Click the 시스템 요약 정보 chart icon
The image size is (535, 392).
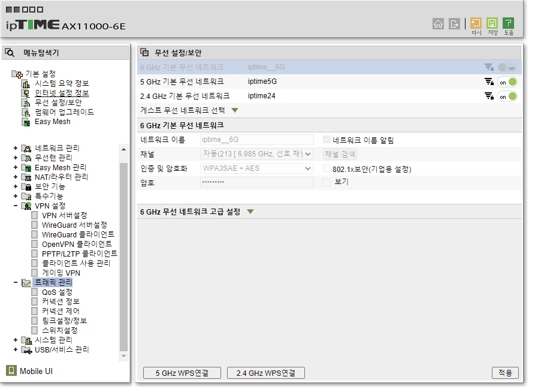(x=26, y=83)
